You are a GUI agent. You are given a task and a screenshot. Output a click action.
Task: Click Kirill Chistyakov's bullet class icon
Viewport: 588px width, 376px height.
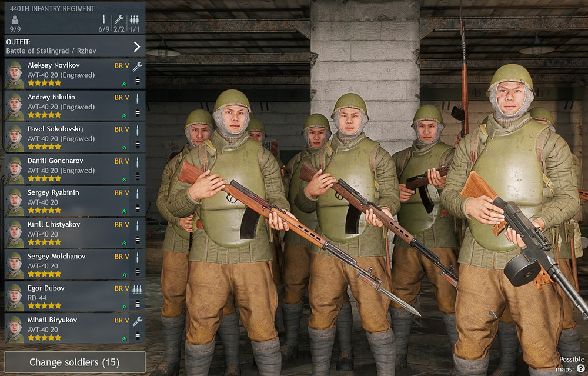pyautogui.click(x=137, y=226)
